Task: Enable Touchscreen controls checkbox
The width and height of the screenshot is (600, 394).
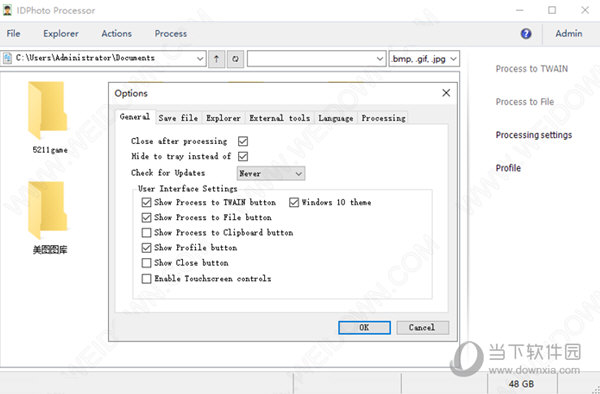Action: tap(146, 278)
